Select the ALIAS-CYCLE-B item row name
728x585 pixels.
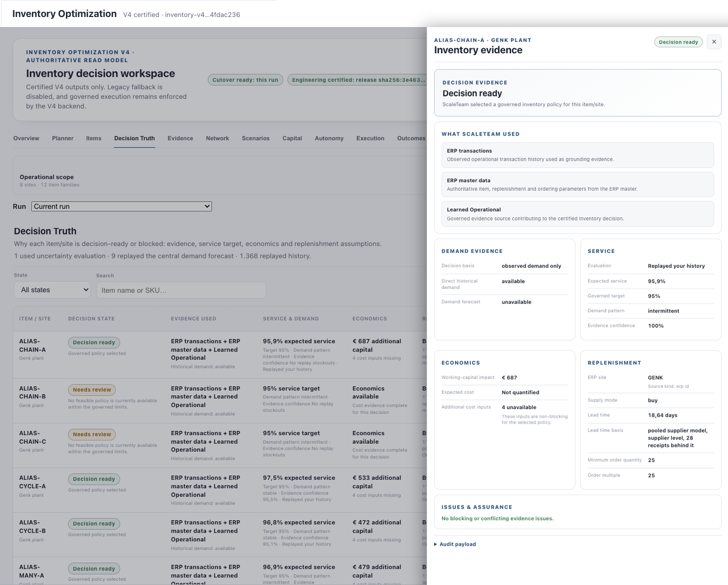[32, 527]
